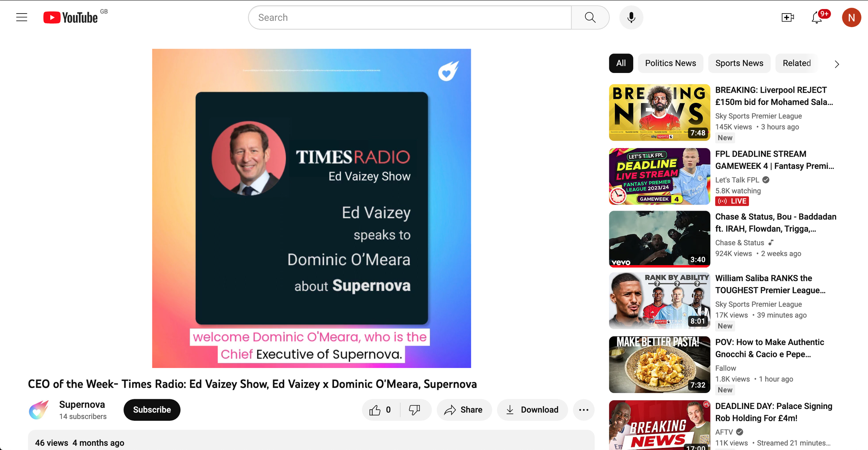Click New badge under Gnocchi video

coord(725,390)
